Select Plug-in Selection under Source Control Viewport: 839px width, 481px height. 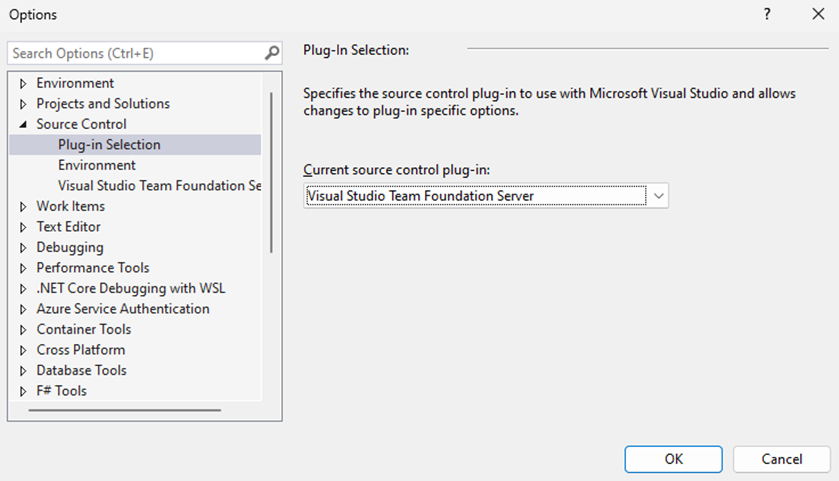click(x=109, y=144)
